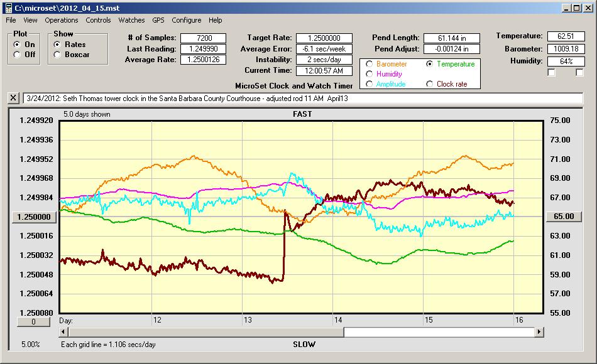This screenshot has width=597, height=364.
Task: Click the X button beside the note field
Action: point(13,98)
